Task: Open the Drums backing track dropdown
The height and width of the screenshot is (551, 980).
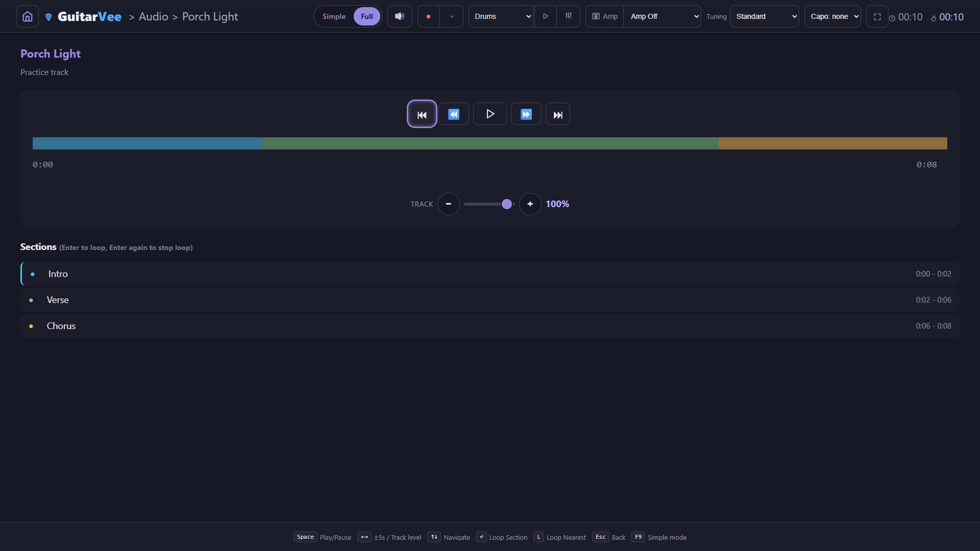Action: 501,16
